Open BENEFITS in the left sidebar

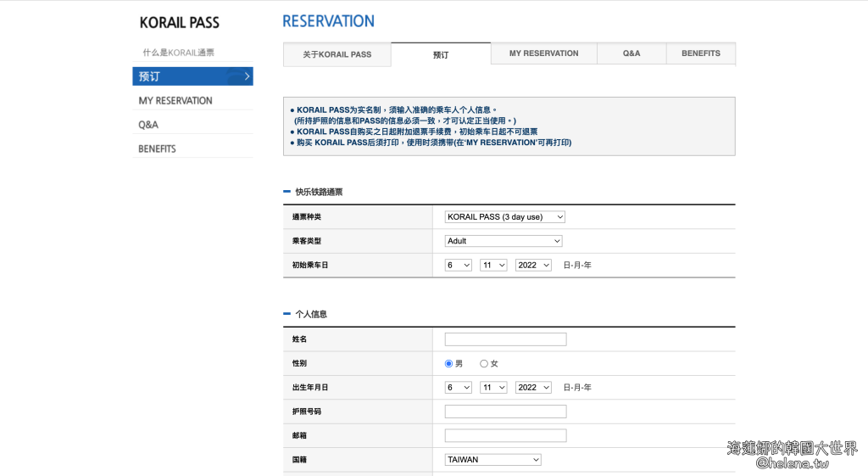pyautogui.click(x=158, y=148)
